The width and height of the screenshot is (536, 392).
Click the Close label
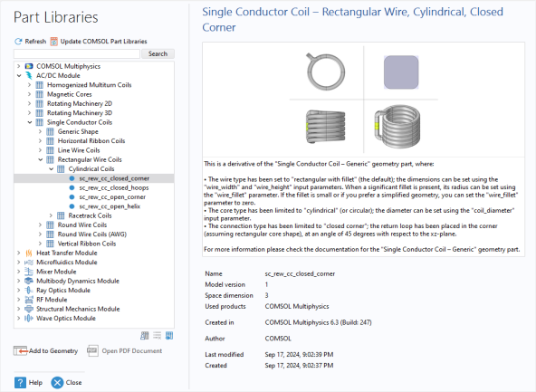[73, 382]
